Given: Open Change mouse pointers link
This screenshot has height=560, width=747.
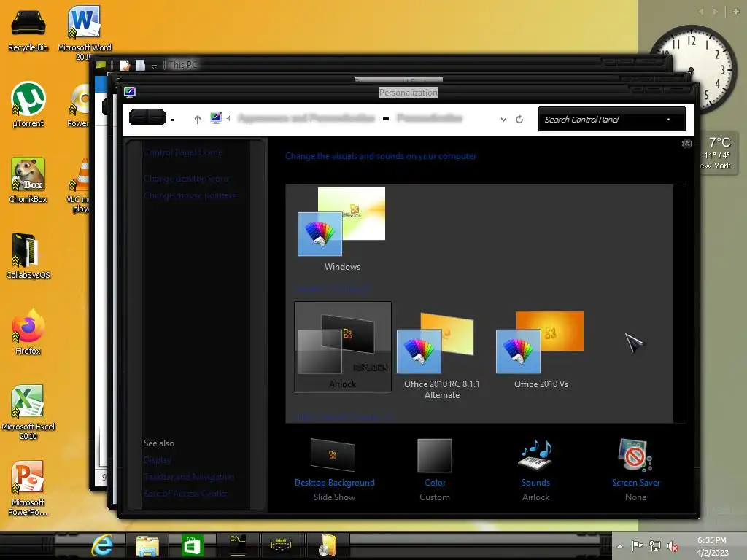Looking at the screenshot, I should 189,195.
